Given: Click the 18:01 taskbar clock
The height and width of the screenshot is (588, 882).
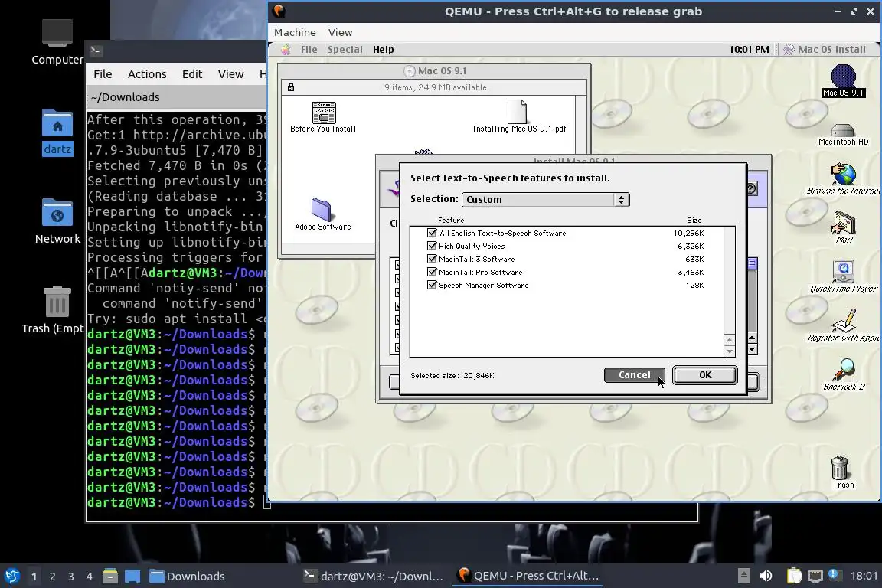Looking at the screenshot, I should pyautogui.click(x=864, y=576).
